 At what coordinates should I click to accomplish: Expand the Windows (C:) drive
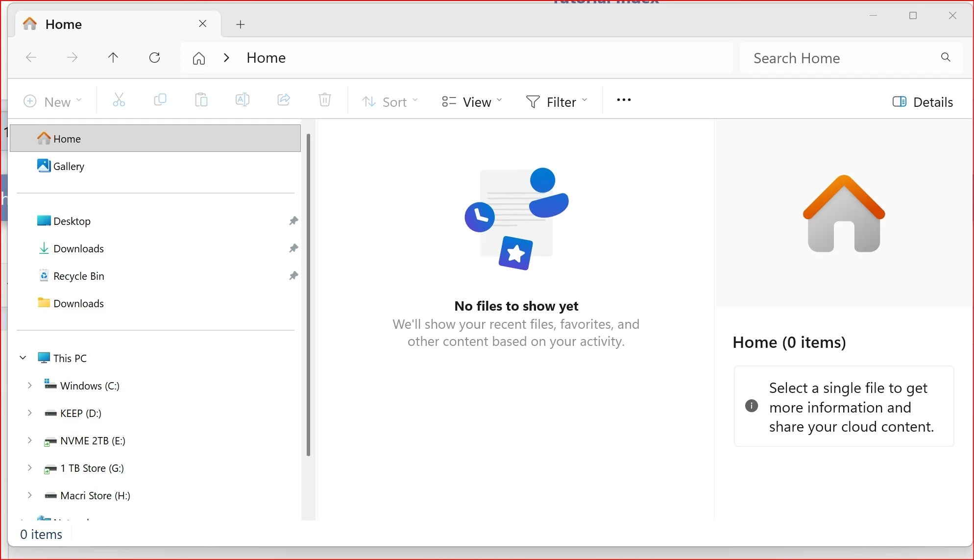tap(30, 386)
